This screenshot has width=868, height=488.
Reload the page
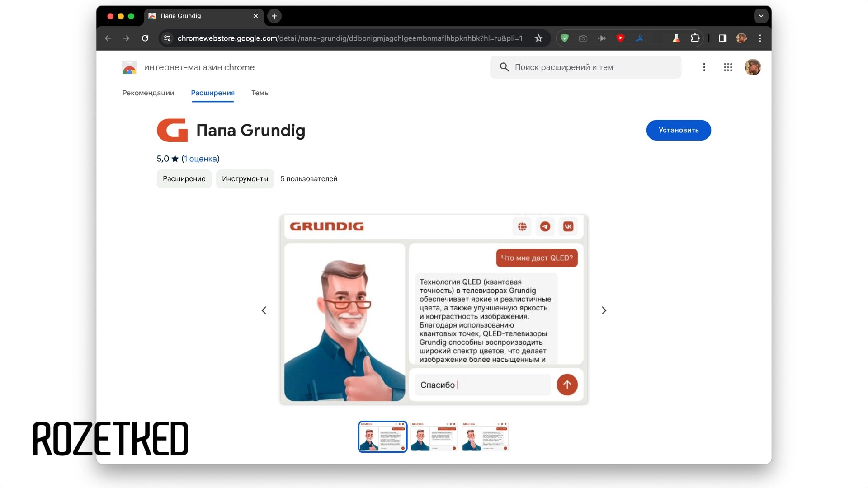pyautogui.click(x=145, y=38)
